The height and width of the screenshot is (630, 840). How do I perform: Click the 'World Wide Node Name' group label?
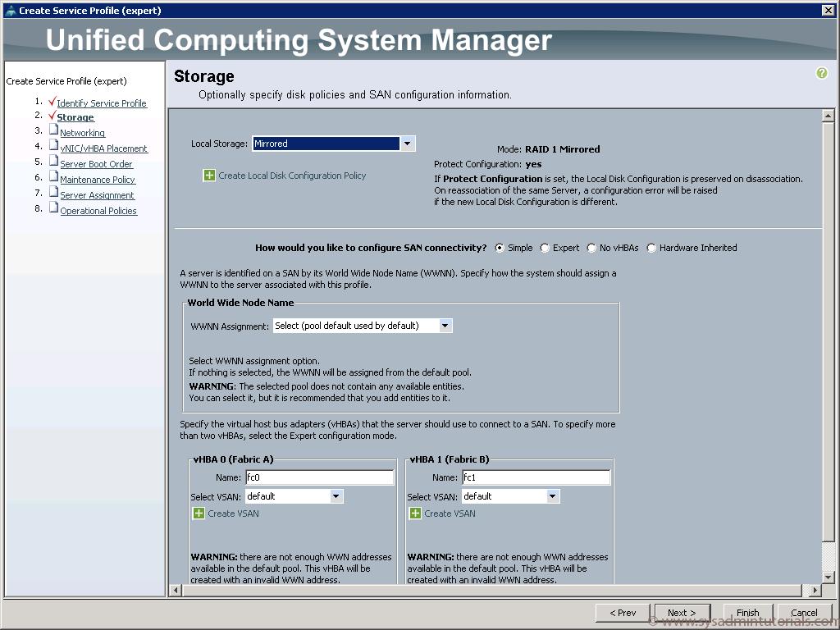click(240, 303)
